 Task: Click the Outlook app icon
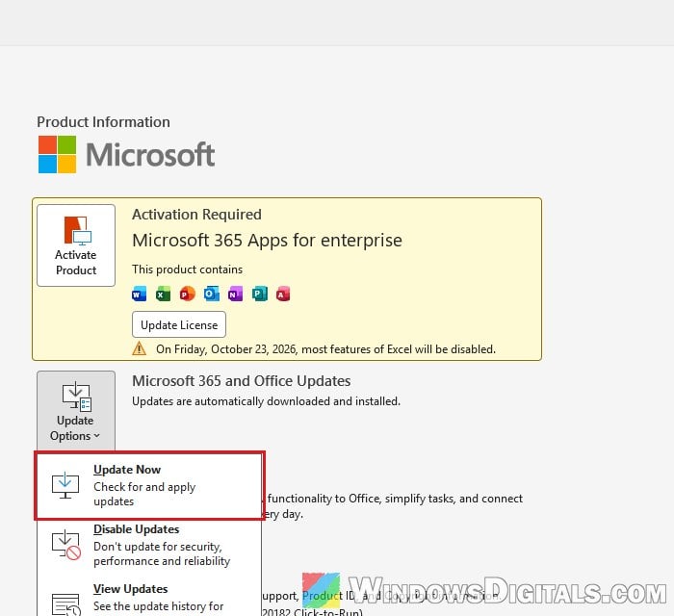(212, 294)
